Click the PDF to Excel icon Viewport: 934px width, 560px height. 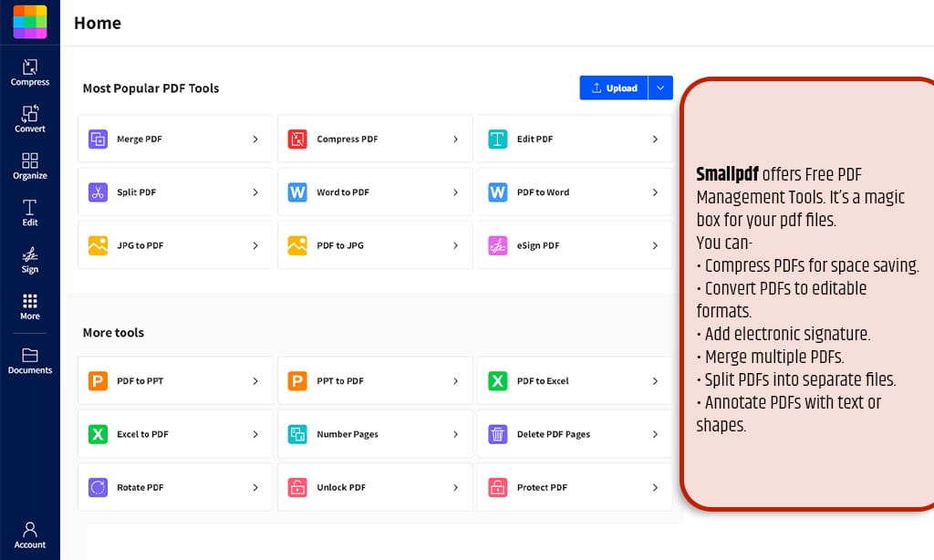tap(497, 380)
